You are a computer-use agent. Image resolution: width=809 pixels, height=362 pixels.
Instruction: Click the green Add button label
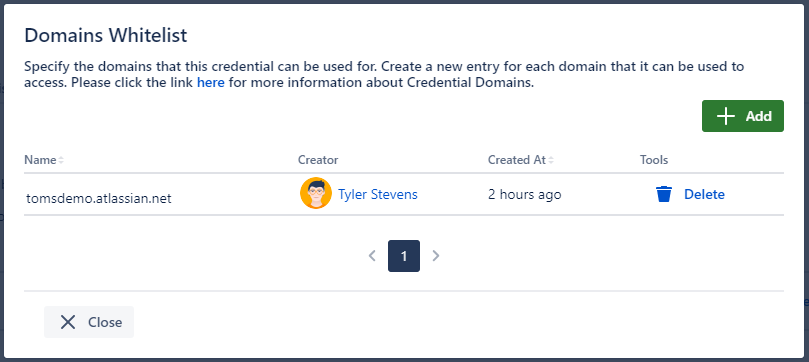coord(758,116)
